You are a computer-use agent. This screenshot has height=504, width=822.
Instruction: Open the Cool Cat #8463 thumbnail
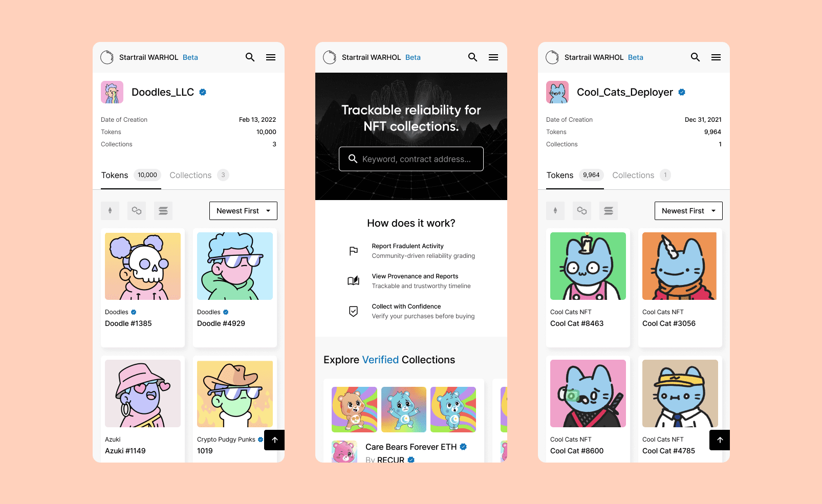[x=588, y=266]
